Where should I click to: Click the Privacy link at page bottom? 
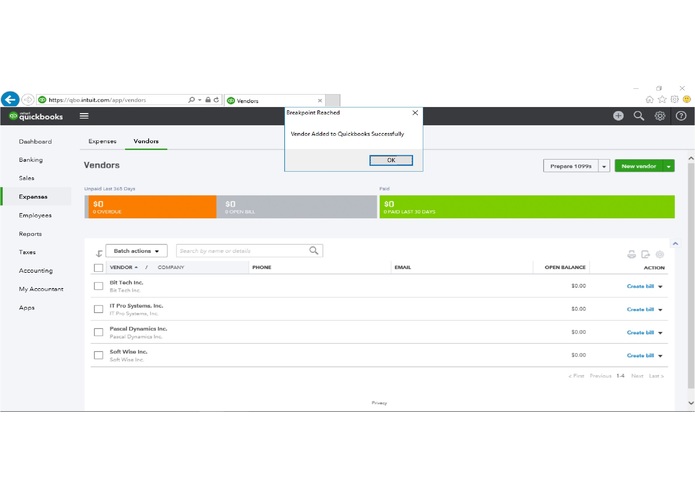click(x=379, y=403)
